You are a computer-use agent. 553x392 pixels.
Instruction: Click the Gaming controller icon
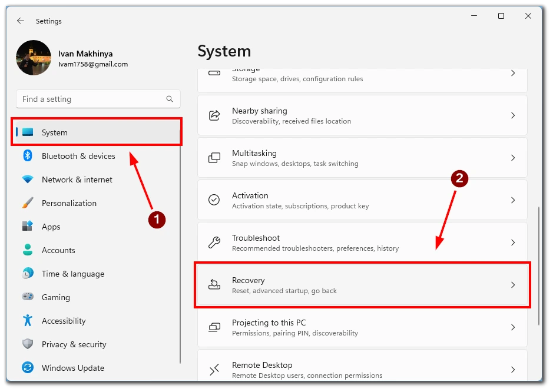pyautogui.click(x=28, y=297)
